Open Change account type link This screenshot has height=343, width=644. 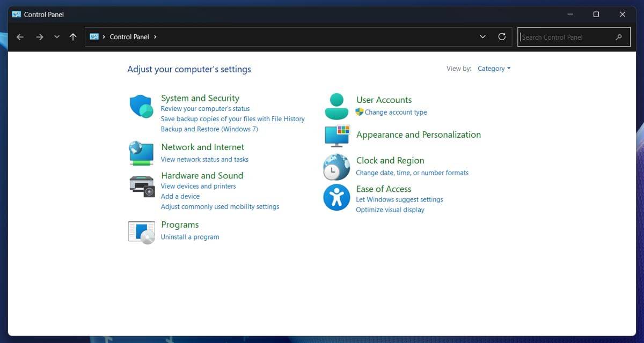click(396, 113)
